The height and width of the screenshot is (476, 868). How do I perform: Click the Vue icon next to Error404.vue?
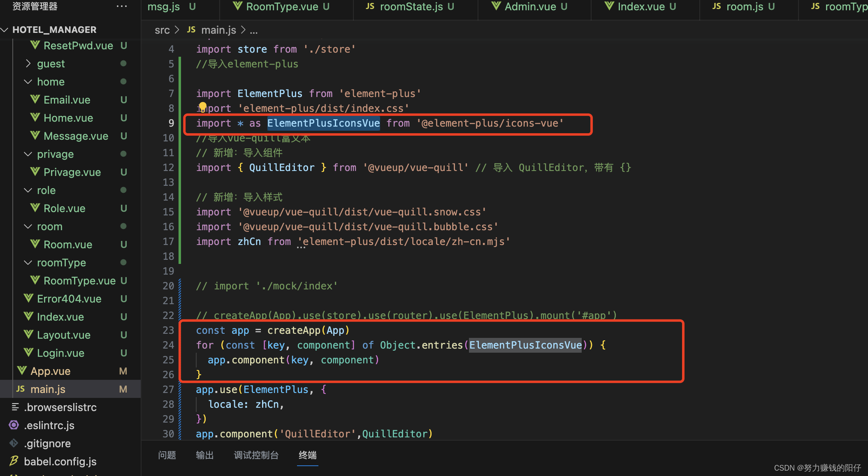click(x=28, y=298)
